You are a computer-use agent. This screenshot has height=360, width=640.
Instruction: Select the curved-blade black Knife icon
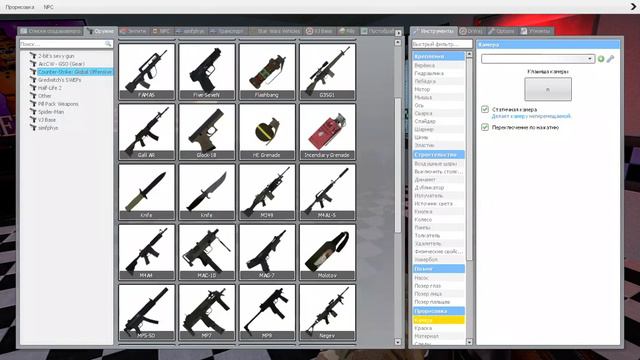(207, 192)
